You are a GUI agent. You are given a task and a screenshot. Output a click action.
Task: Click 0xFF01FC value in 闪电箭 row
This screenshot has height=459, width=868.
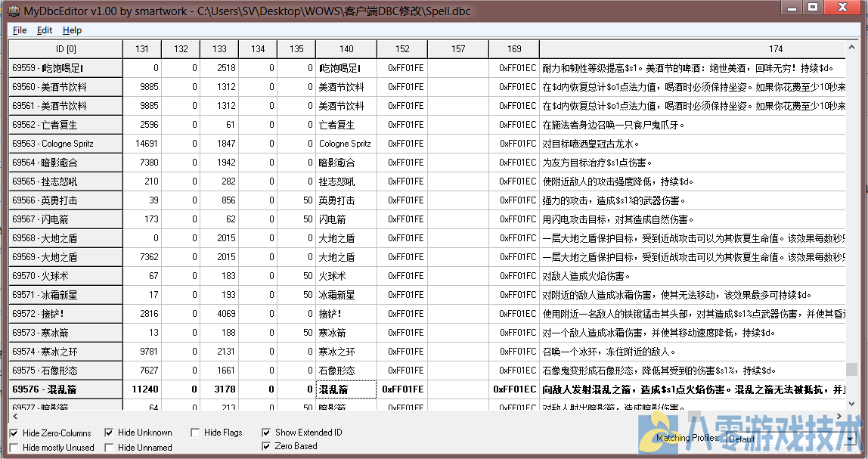click(x=514, y=219)
